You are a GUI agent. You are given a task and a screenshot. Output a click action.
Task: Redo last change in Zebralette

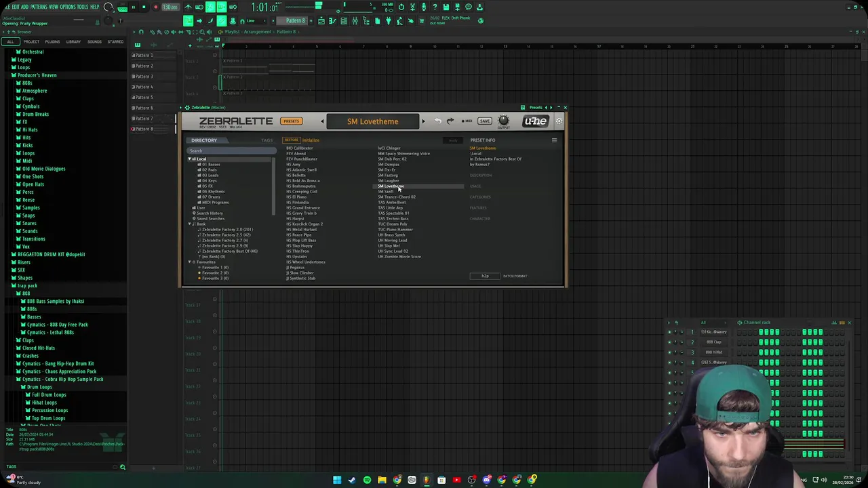tap(450, 121)
